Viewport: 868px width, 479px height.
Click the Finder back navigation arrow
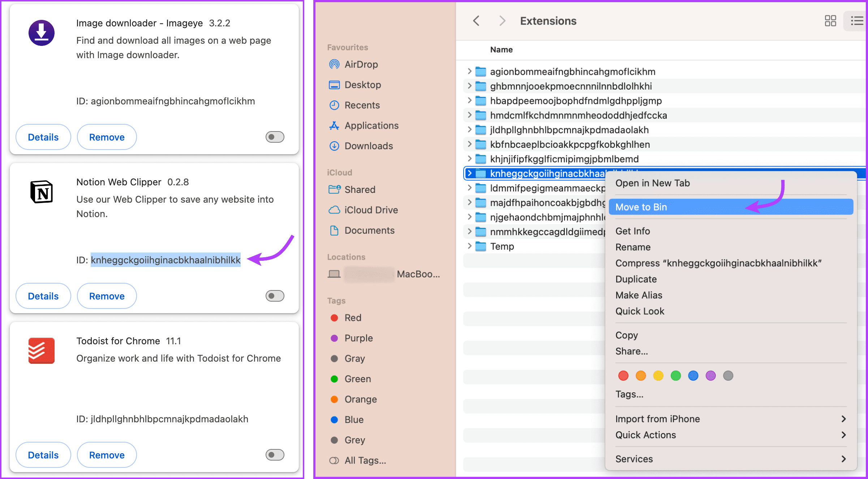(x=476, y=21)
